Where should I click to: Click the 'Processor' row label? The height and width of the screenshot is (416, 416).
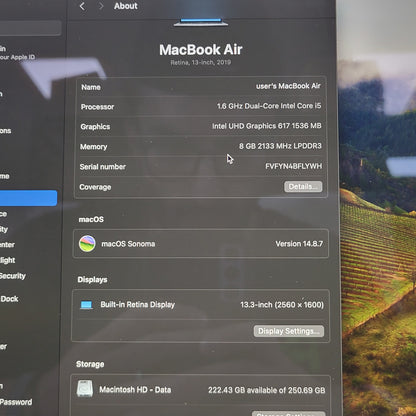pyautogui.click(x=97, y=107)
